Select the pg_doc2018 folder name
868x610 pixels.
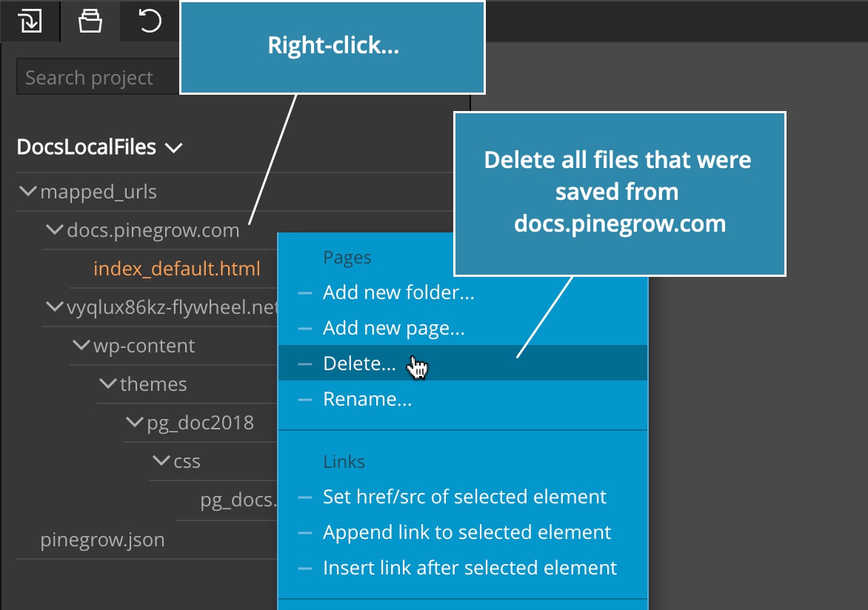pyautogui.click(x=201, y=423)
